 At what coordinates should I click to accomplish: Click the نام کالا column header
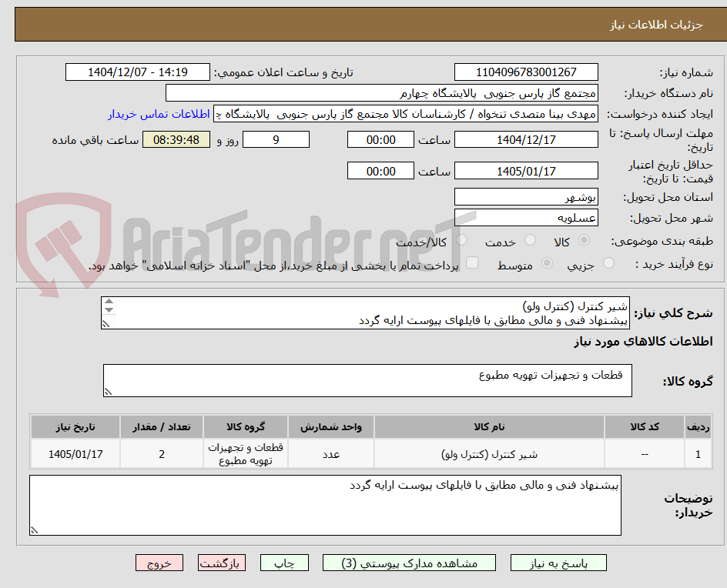point(489,426)
